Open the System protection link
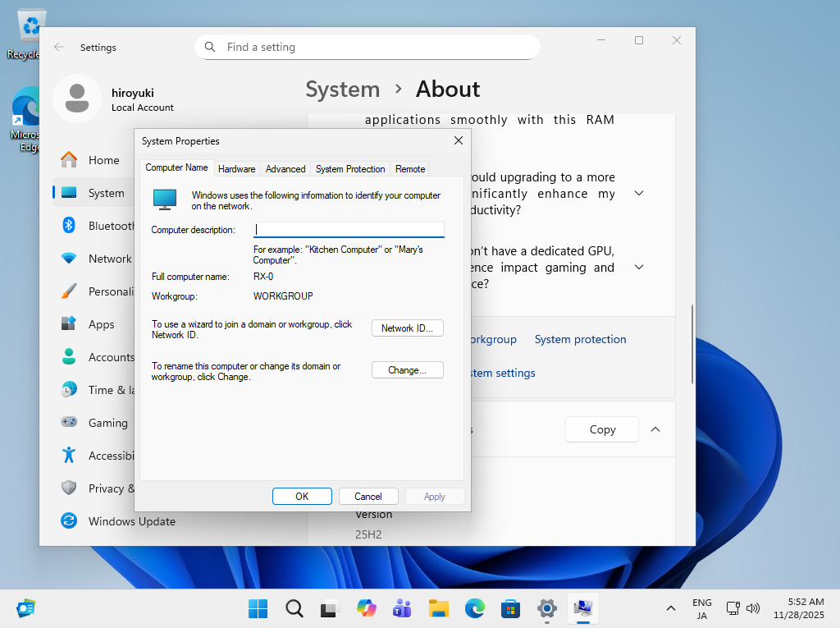840x628 pixels. (580, 340)
